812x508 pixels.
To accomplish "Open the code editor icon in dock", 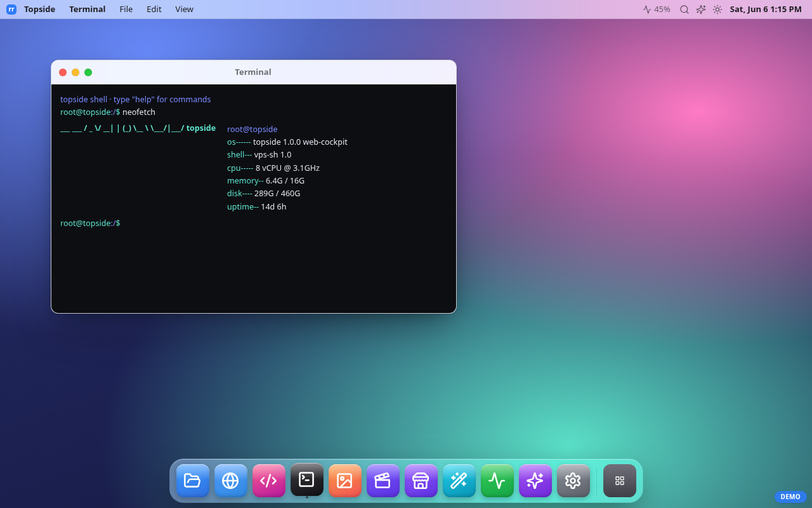I will (269, 481).
